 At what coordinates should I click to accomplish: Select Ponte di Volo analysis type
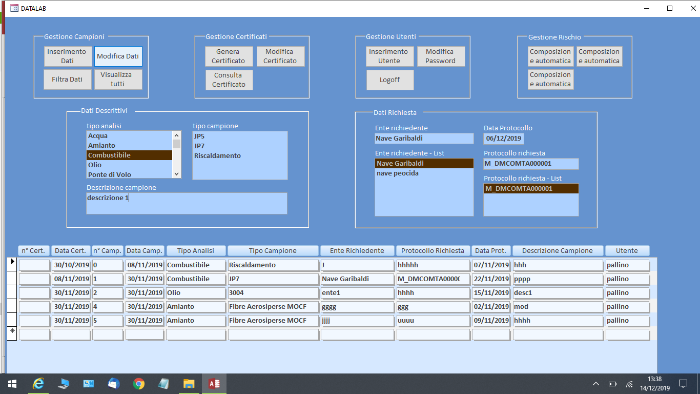pos(129,174)
